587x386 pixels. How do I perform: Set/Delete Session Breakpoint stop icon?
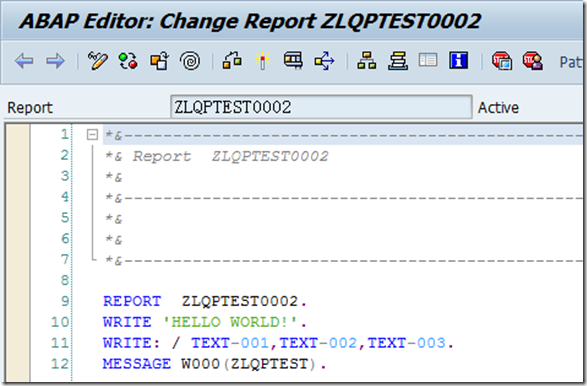(x=502, y=61)
